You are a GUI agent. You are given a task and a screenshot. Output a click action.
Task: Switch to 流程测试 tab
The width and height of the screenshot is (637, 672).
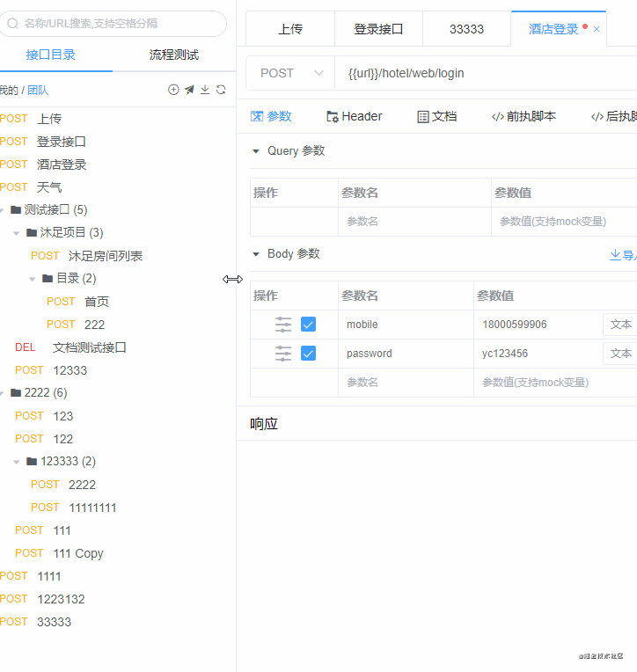tap(174, 55)
